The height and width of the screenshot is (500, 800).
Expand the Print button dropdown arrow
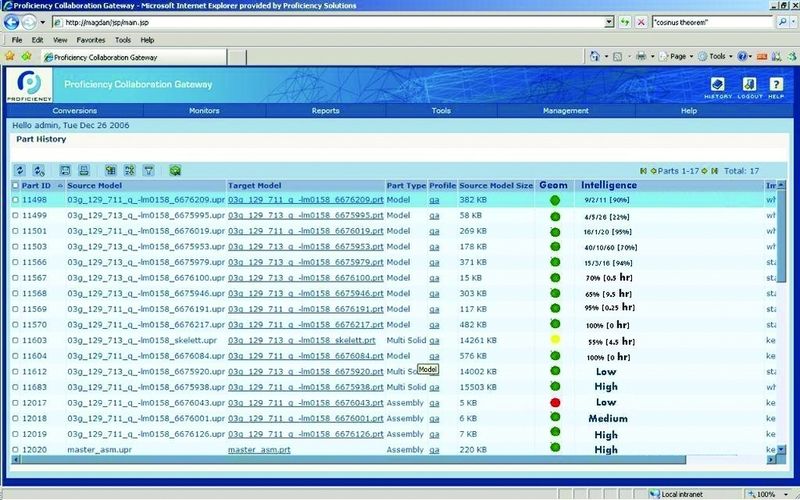tap(652, 57)
